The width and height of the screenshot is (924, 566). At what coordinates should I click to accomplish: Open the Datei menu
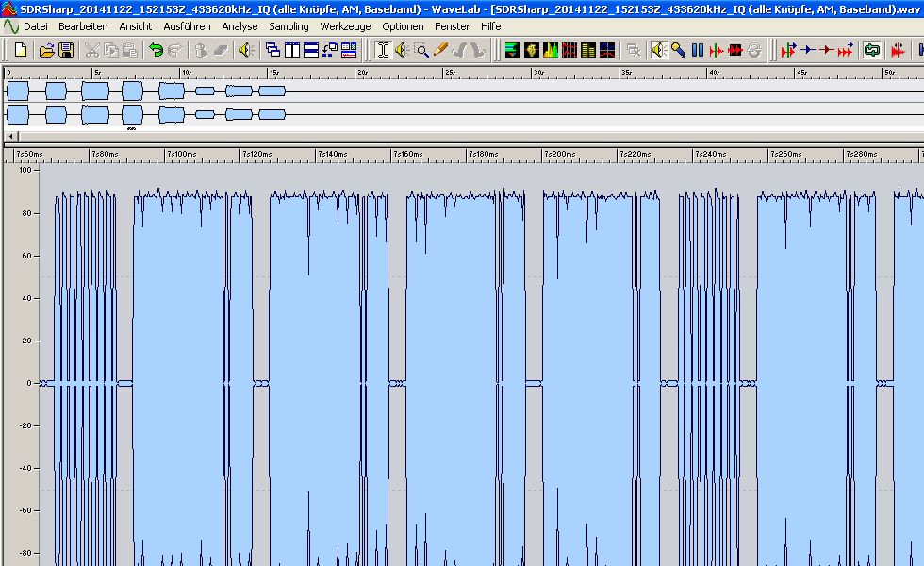pyautogui.click(x=35, y=26)
